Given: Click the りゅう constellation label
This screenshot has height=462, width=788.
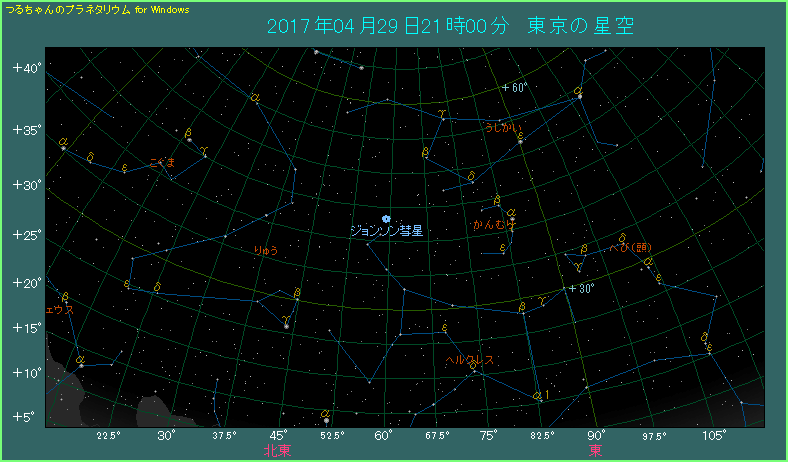Looking at the screenshot, I should (265, 250).
